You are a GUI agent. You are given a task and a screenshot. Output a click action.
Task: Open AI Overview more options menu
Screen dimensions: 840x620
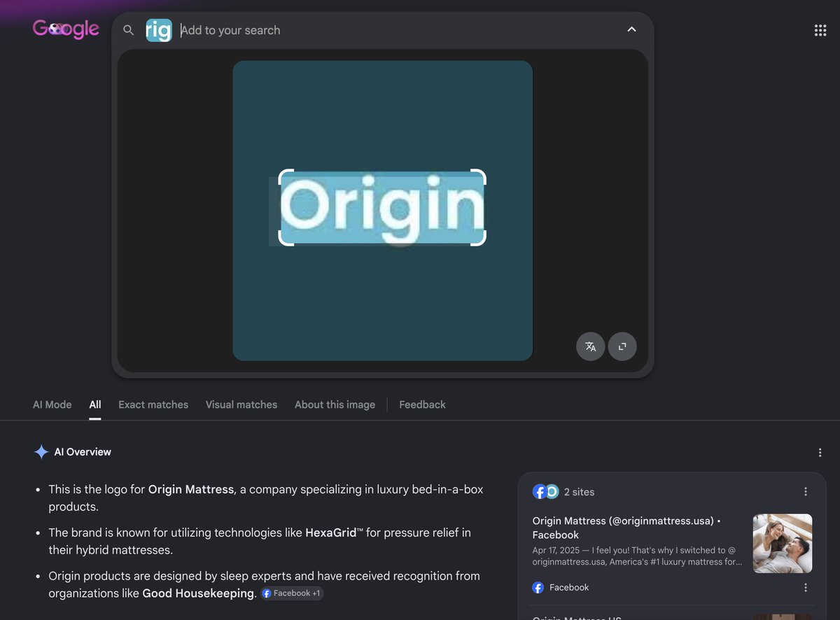820,453
